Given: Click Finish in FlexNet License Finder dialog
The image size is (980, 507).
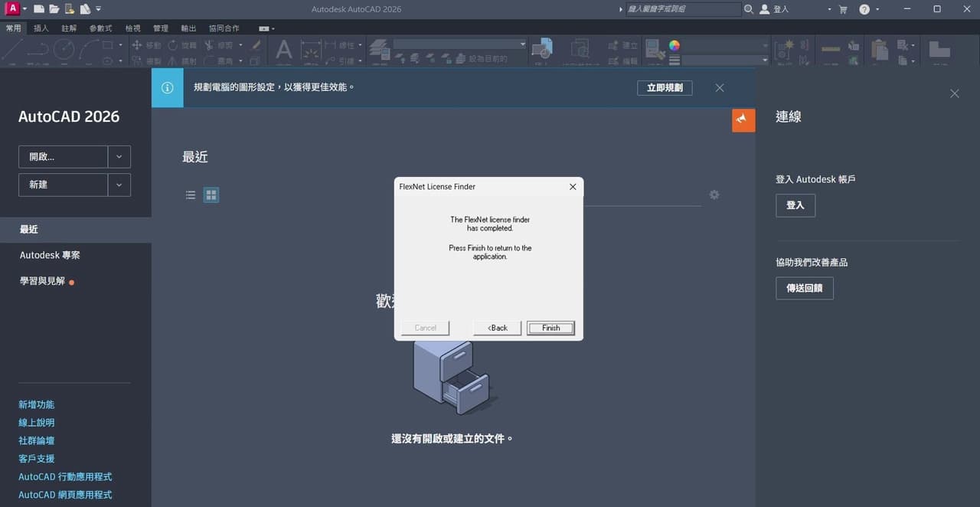Looking at the screenshot, I should (551, 328).
